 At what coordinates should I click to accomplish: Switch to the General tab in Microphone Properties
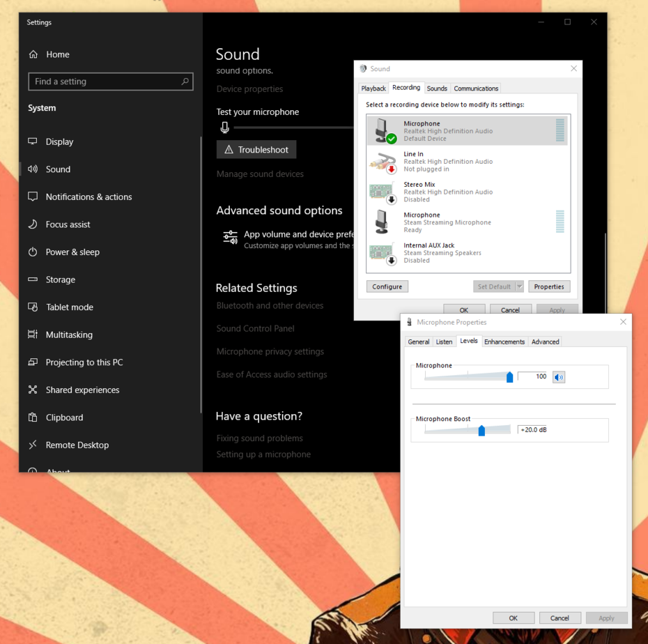coord(418,342)
